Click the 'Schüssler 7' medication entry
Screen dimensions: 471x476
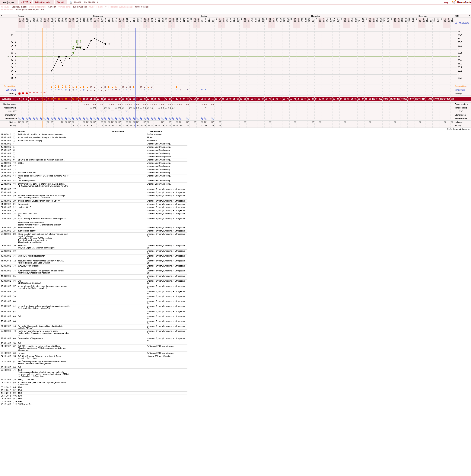point(152,141)
